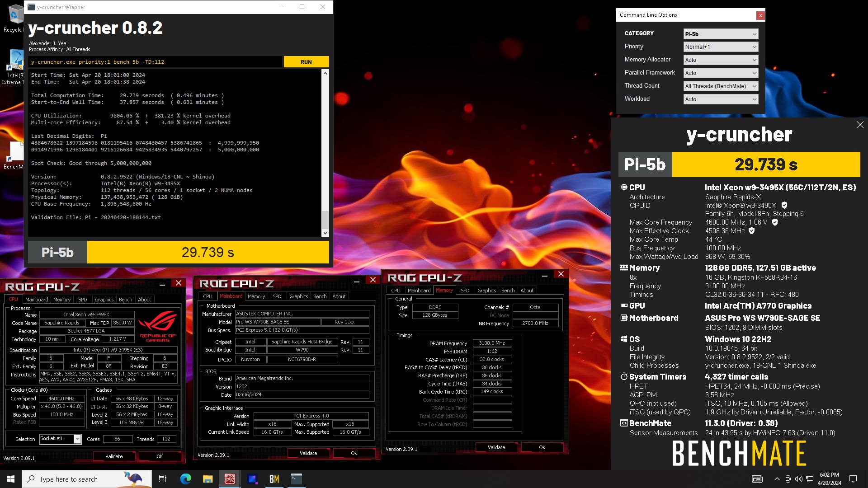Open the Socket #1 selection dropdown
868x488 pixels.
61,439
